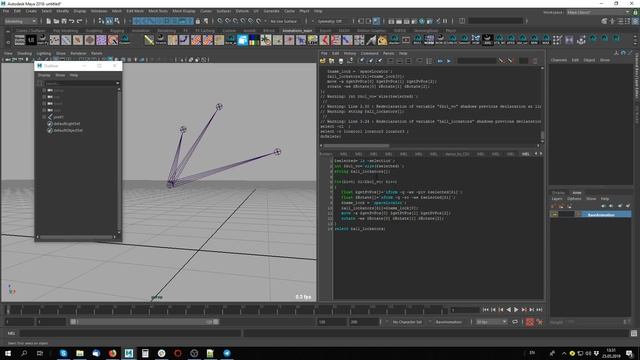
Task: Go to start of playback range
Action: [x=485, y=310]
